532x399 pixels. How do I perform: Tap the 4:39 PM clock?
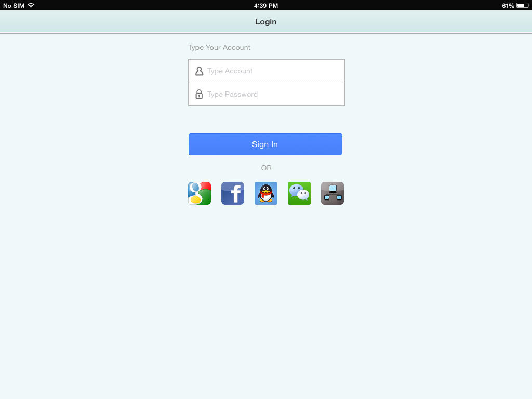266,5
